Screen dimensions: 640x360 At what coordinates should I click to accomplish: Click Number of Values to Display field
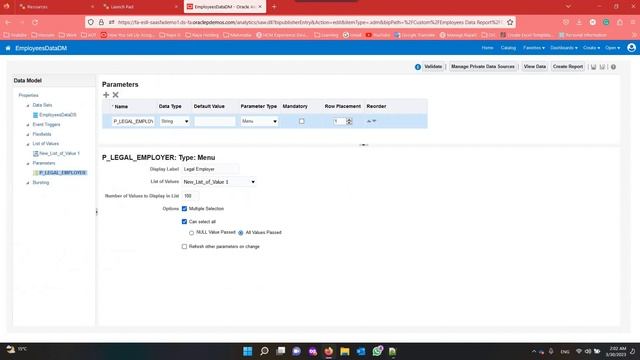pyautogui.click(x=191, y=196)
